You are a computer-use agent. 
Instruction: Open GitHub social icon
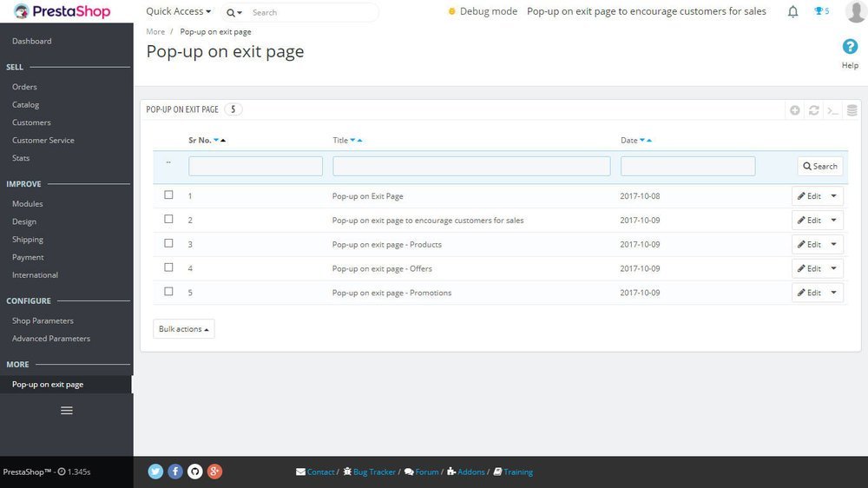point(194,472)
